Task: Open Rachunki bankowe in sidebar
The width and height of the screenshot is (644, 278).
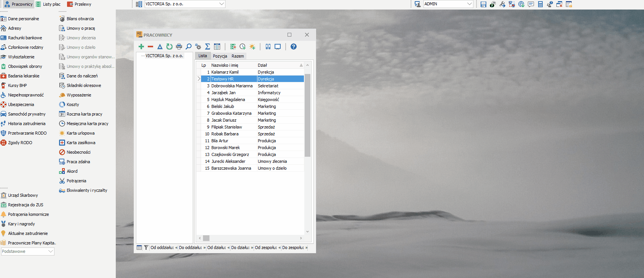Action: [x=21, y=38]
